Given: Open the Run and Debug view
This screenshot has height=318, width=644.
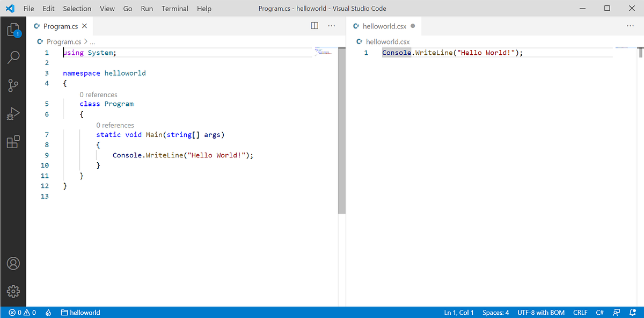Looking at the screenshot, I should [13, 113].
